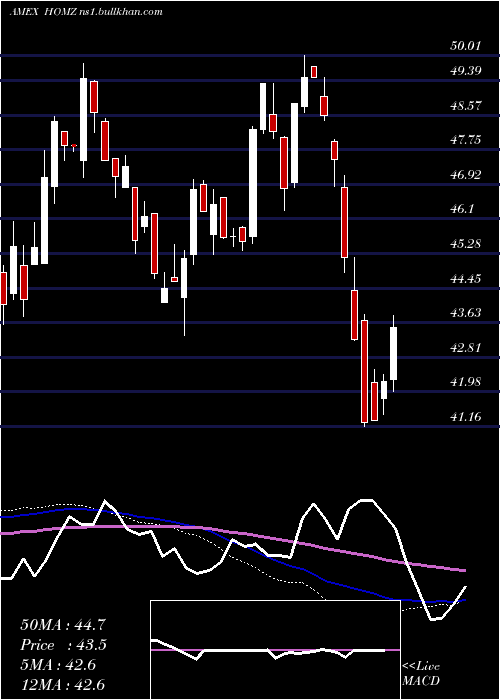Image resolution: width=500 pixels, height=700 pixels.
Task: Click the 50.01 price axis label
Action: pyautogui.click(x=465, y=46)
